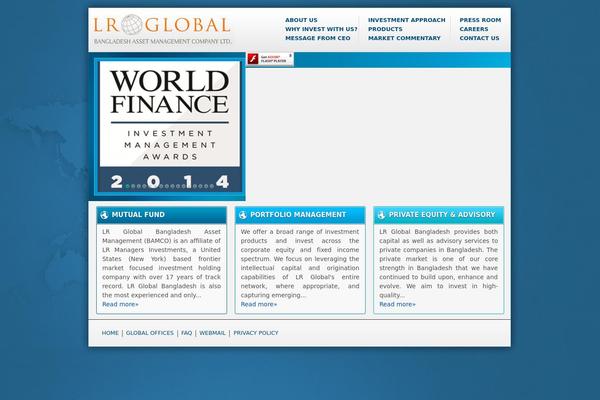Open Global Offices footer link

coord(150,333)
